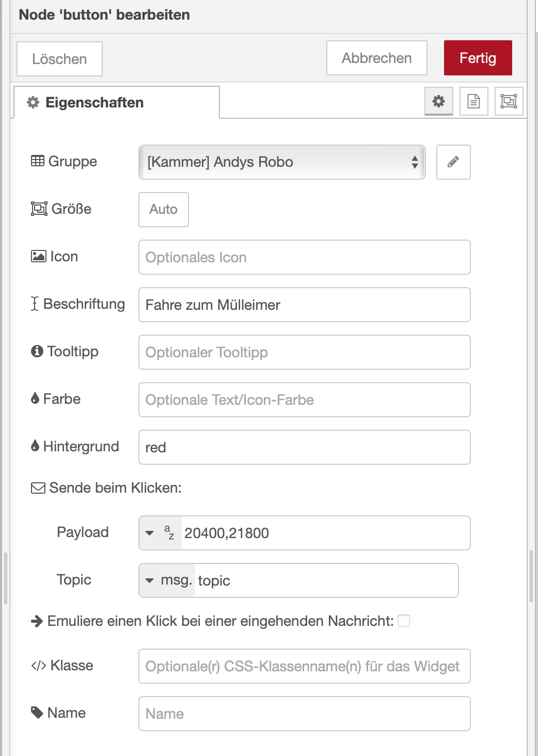The width and height of the screenshot is (538, 756).
Task: Click the Abbrechen button
Action: tap(376, 58)
